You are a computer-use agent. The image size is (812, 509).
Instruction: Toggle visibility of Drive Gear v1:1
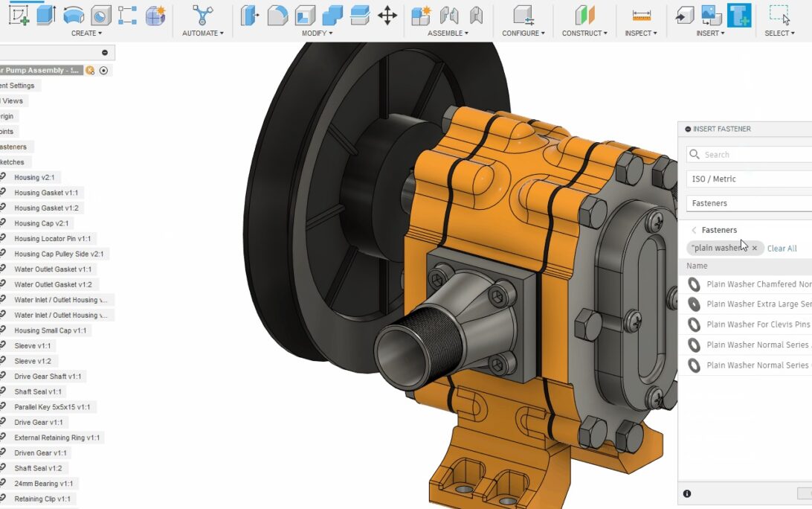click(2, 422)
